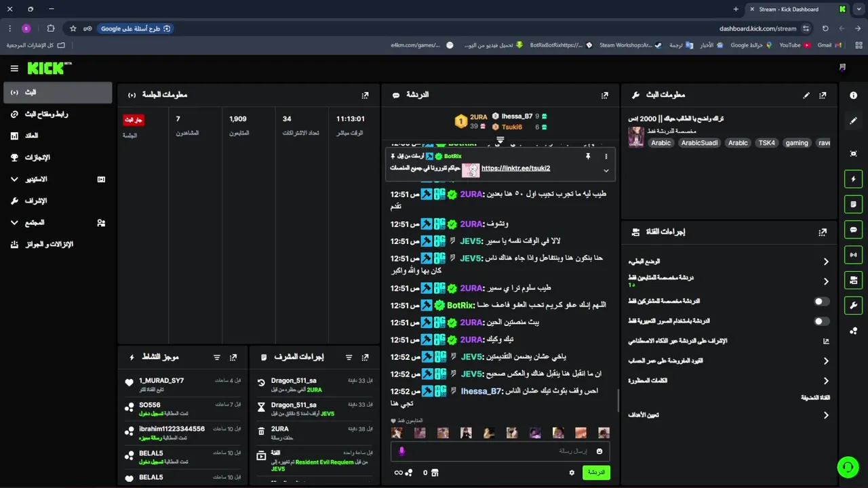The height and width of the screenshot is (488, 868).
Task: Unpin the BotRix message with the pin icon
Action: [x=588, y=156]
